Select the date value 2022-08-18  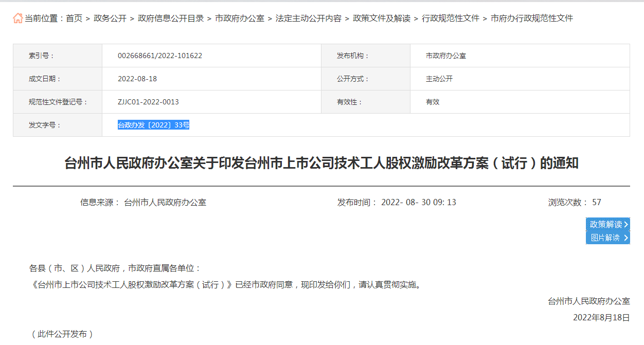pos(137,79)
